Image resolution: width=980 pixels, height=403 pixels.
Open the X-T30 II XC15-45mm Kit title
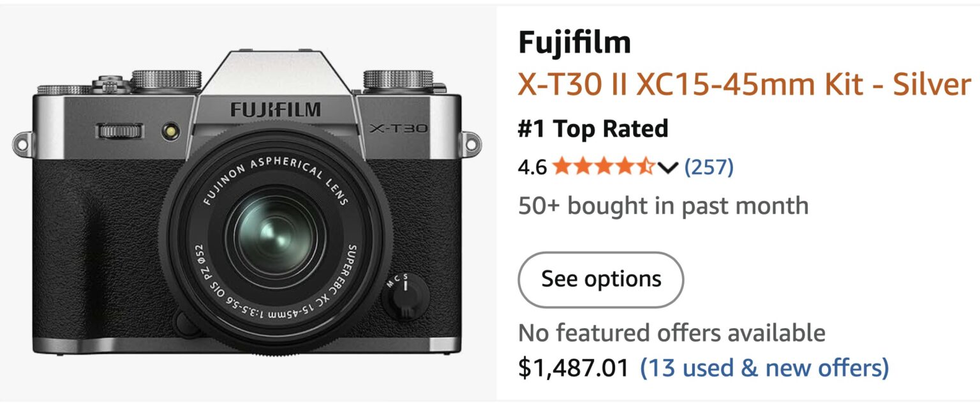(744, 84)
